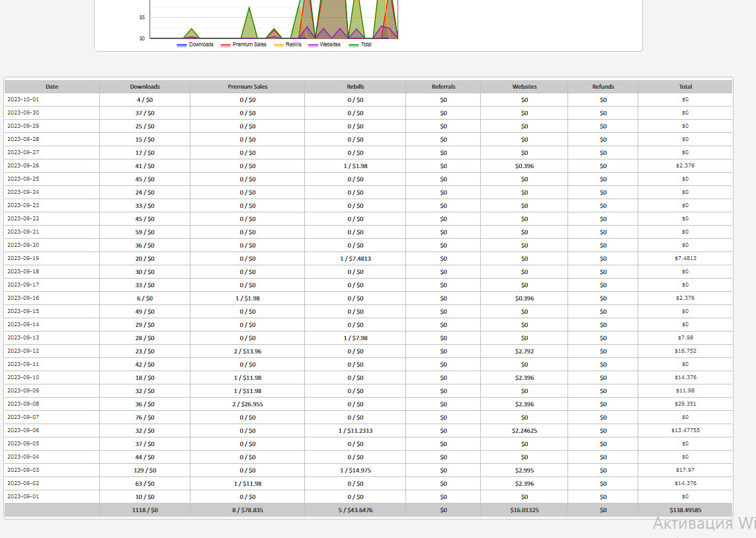Screen dimensions: 756x538
Task: Click the Premium Sales legend entry
Action: tap(243, 44)
